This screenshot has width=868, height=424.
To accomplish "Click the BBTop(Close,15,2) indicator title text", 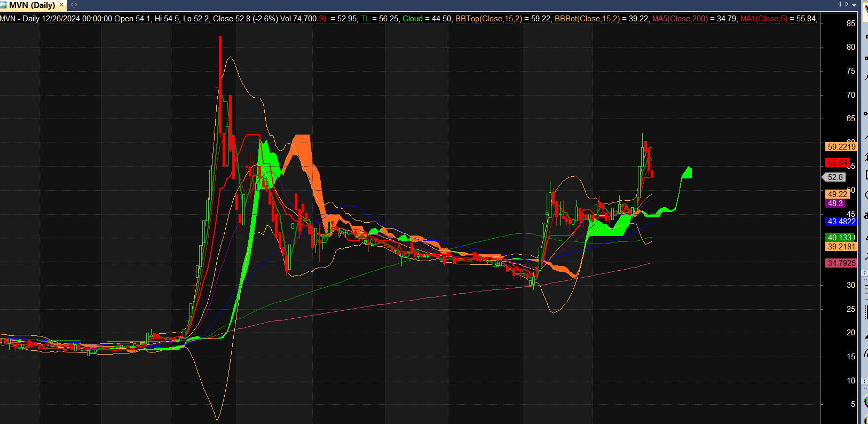I will tap(488, 19).
